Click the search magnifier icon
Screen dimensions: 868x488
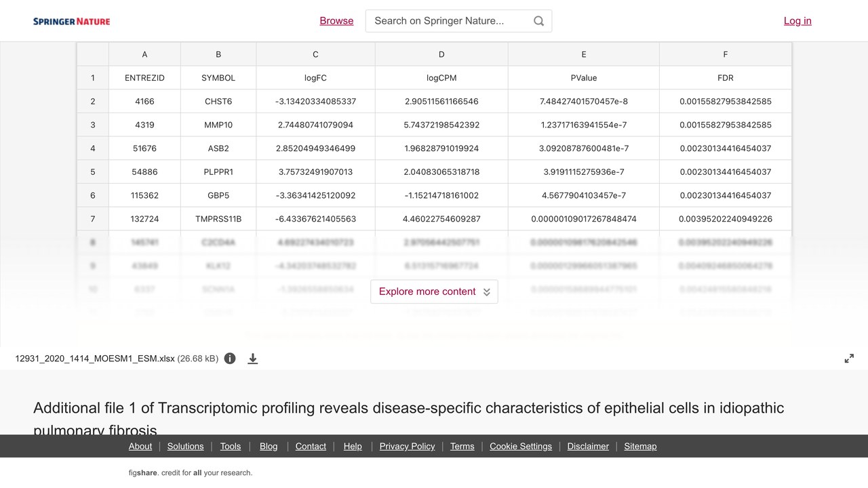point(538,21)
